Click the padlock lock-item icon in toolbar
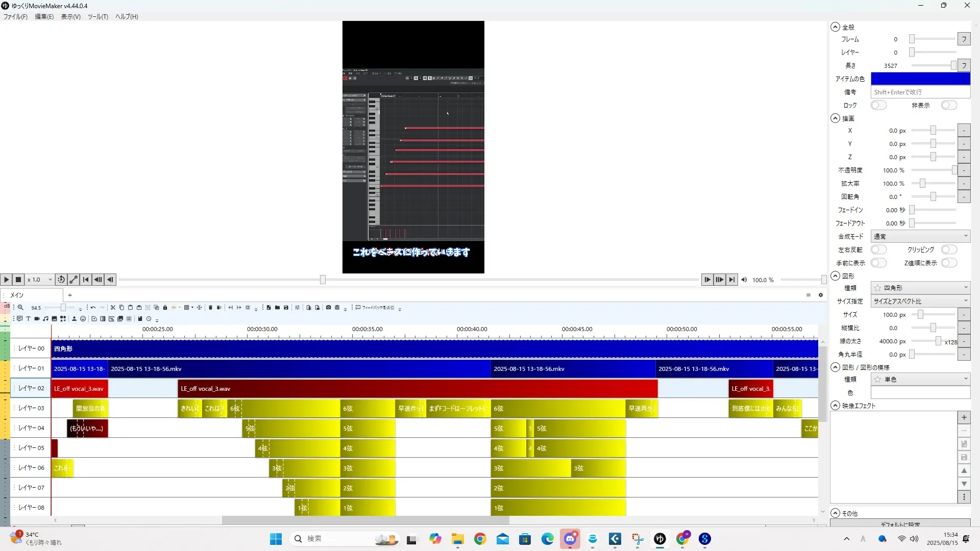The width and height of the screenshot is (980, 551). 165,308
